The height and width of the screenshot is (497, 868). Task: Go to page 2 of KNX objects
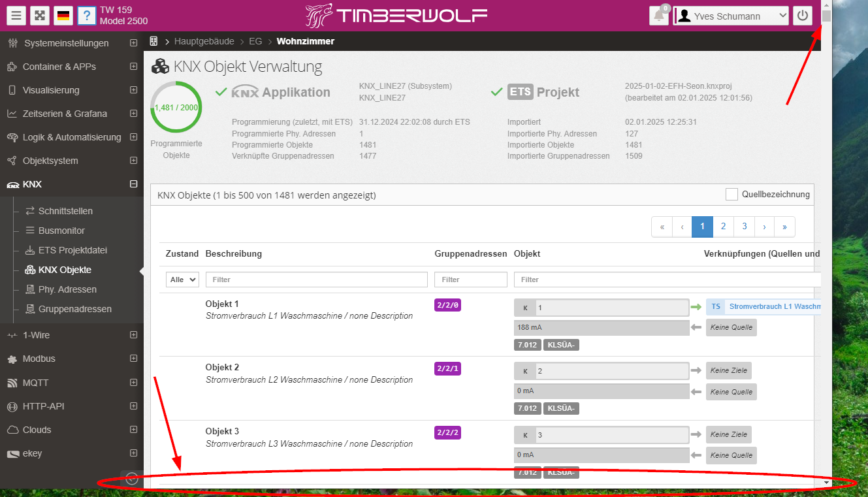[x=723, y=227]
